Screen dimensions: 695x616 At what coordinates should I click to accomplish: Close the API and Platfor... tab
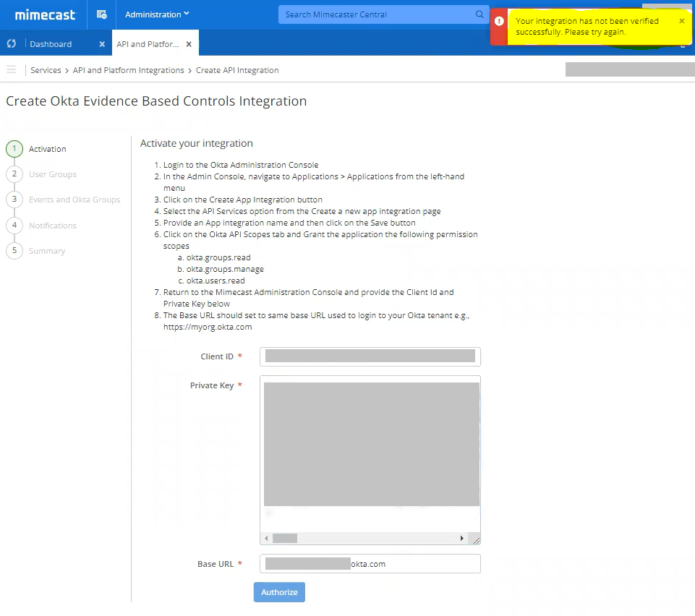pos(187,43)
